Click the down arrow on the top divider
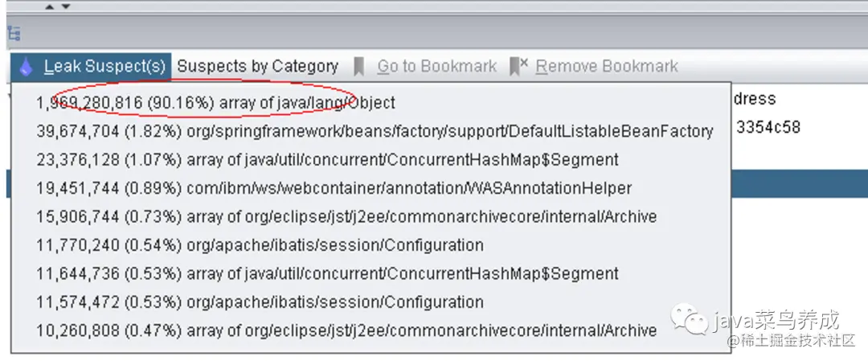 65,6
